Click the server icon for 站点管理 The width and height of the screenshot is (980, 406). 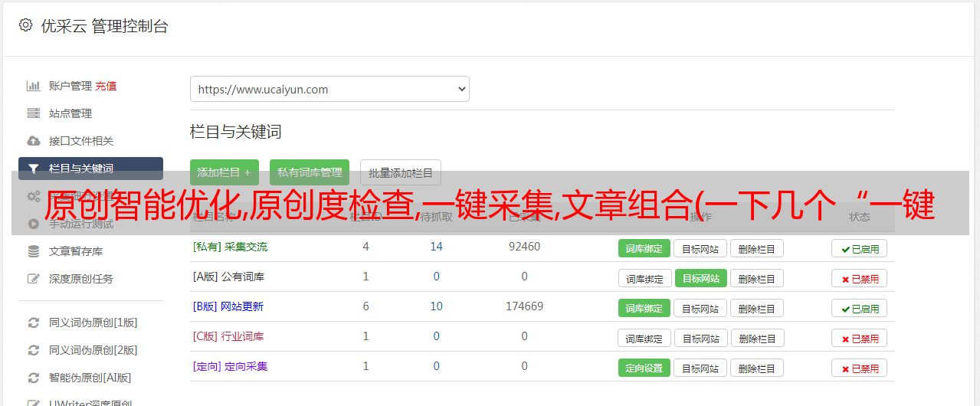[x=33, y=113]
